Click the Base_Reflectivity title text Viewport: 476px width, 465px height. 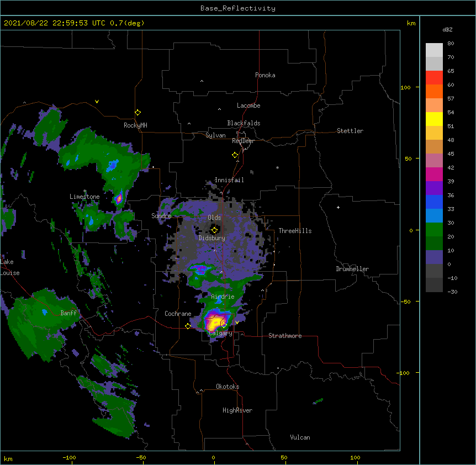point(238,8)
